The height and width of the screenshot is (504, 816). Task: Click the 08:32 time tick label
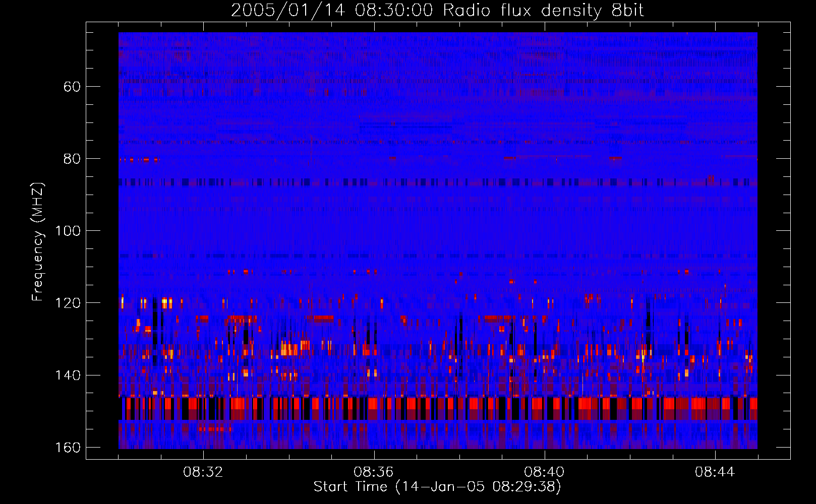tap(203, 472)
